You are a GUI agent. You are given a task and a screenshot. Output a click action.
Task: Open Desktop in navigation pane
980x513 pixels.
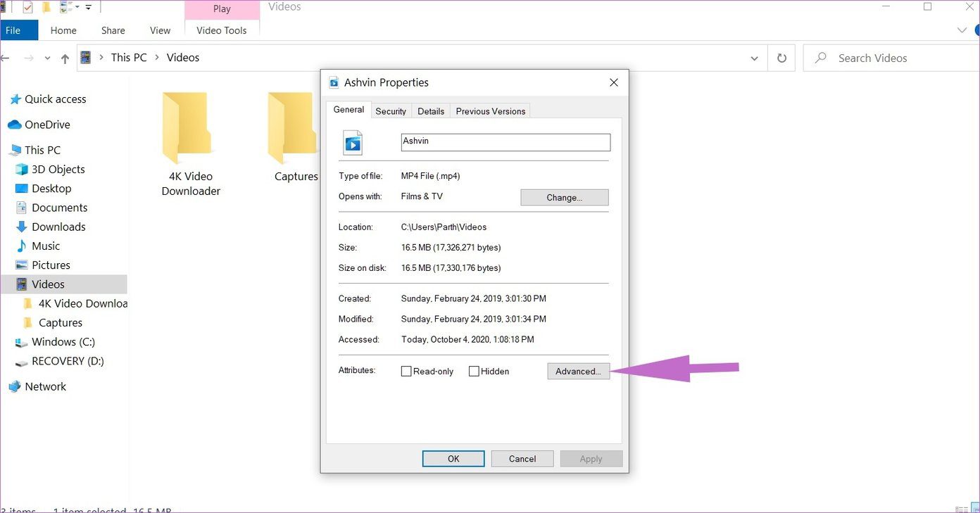pyautogui.click(x=51, y=189)
